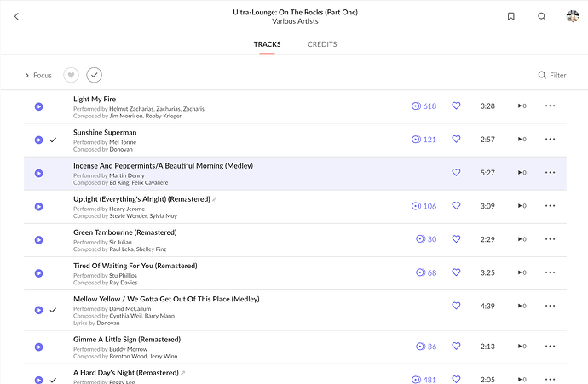Viewport: 588px width, 384px height.
Task: Play Green Tambourine (Remastered)
Action: [x=38, y=240]
